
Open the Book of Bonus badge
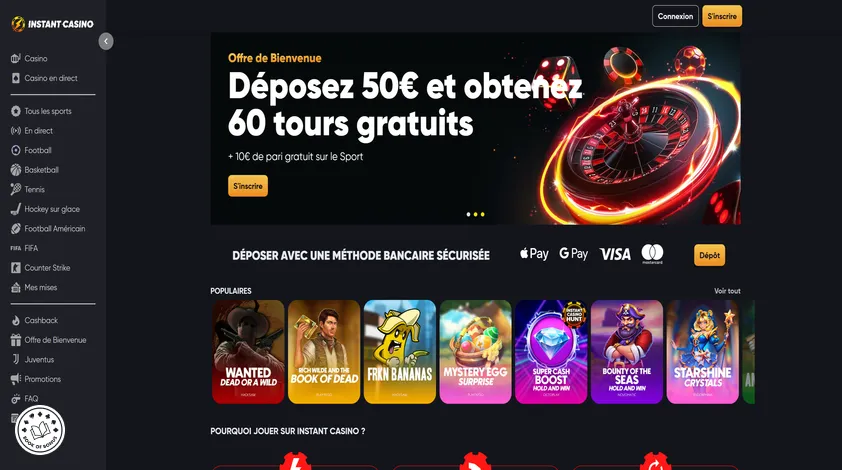click(x=40, y=430)
